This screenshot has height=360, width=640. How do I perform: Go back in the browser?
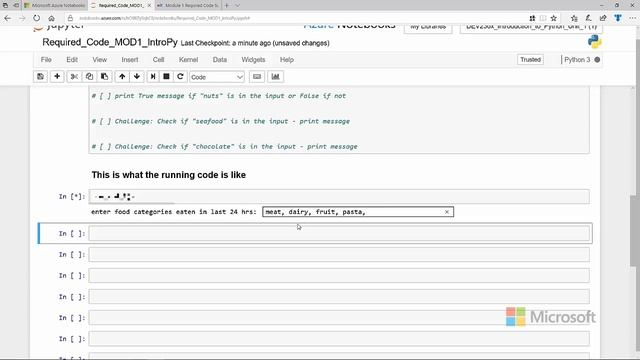(x=7, y=18)
